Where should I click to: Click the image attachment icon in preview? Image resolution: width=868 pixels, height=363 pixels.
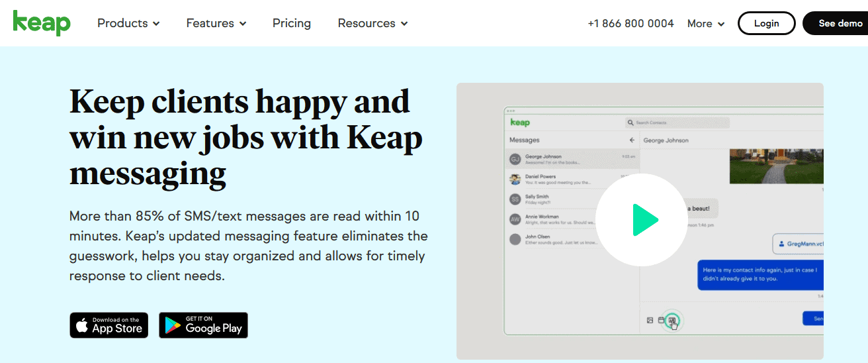650,321
